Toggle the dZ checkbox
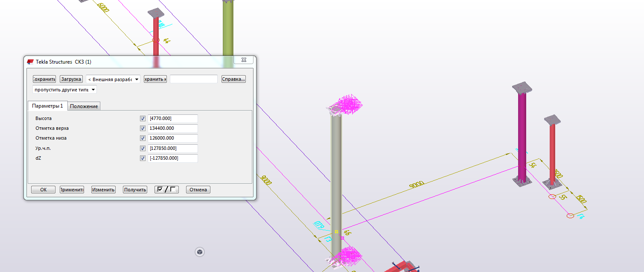 pos(143,158)
